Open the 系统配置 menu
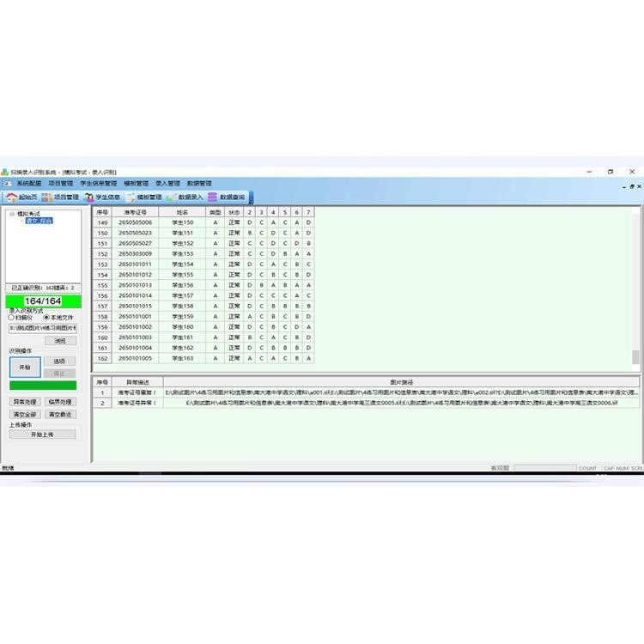Screen dimensions: 644x644 29,183
